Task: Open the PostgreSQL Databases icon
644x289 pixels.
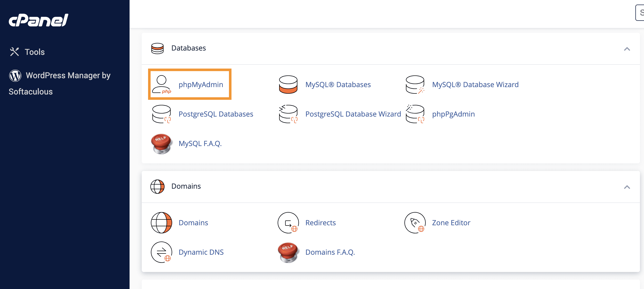Action: click(x=161, y=114)
